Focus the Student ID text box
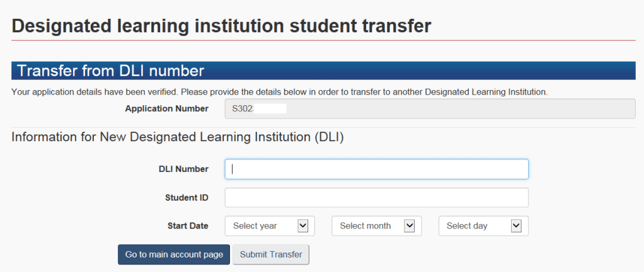The height and width of the screenshot is (272, 644). 376,198
